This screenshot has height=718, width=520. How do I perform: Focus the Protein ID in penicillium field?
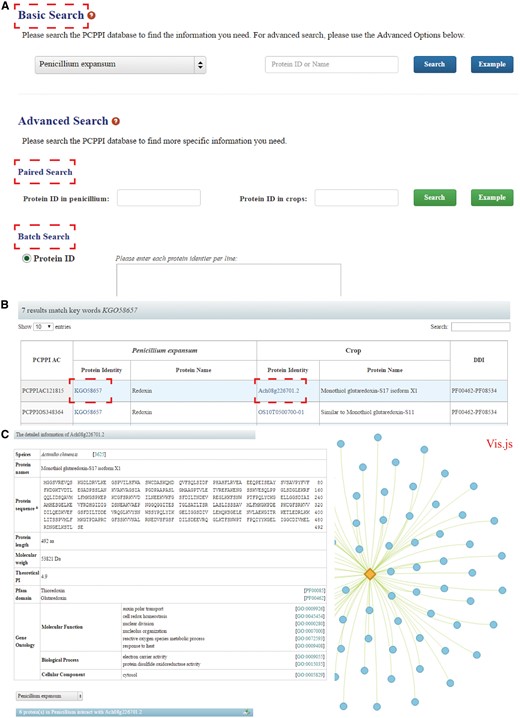coord(159,198)
